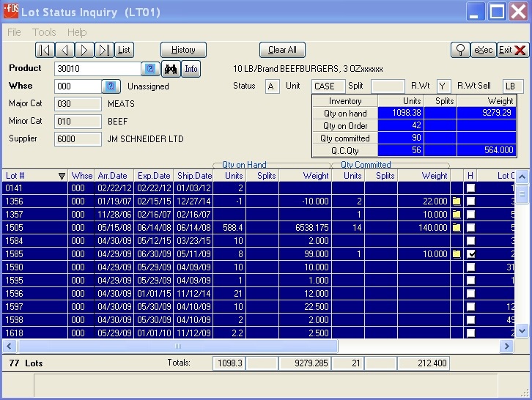The width and height of the screenshot is (532, 400).
Task: Go to next record arrow button
Action: coord(84,51)
